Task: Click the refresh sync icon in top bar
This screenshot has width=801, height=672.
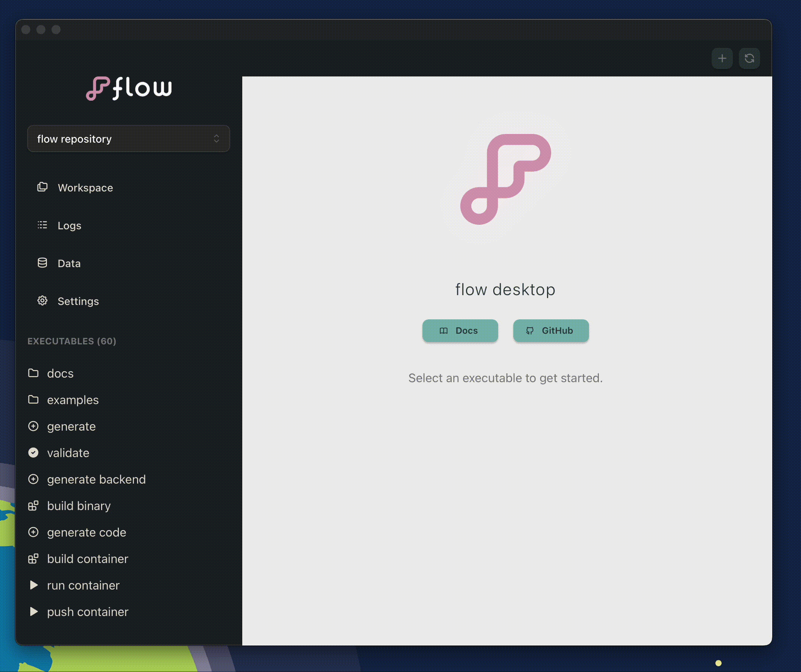Action: tap(749, 58)
